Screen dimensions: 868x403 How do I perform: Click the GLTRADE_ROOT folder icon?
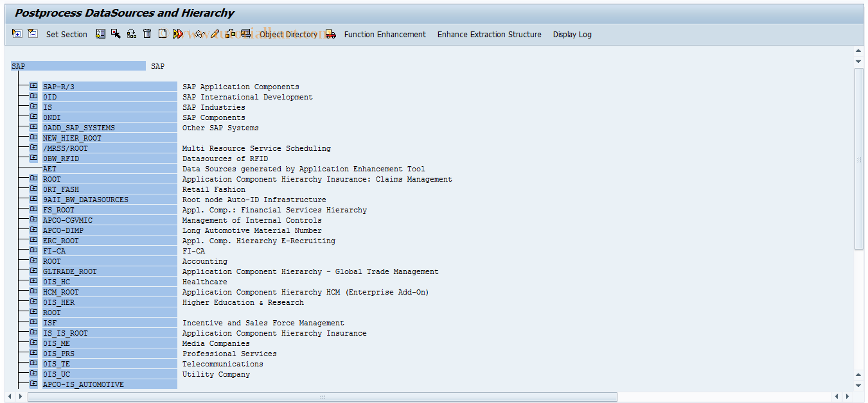[33, 271]
